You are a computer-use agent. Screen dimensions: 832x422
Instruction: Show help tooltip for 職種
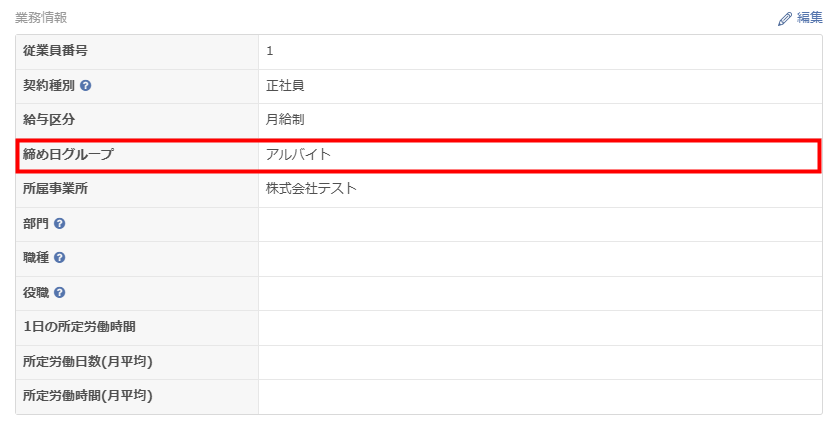pyautogui.click(x=59, y=258)
